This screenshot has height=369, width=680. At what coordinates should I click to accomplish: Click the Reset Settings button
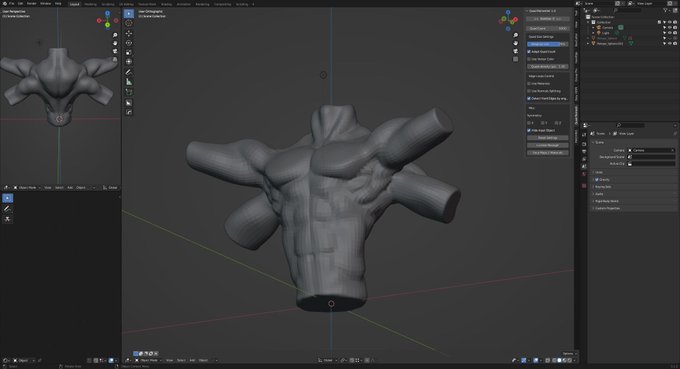tap(548, 138)
